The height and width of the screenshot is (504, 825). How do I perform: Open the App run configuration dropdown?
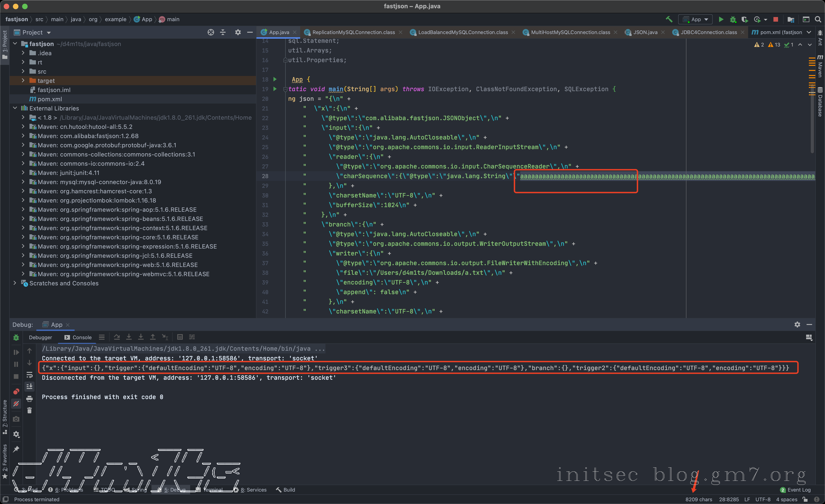tap(696, 19)
